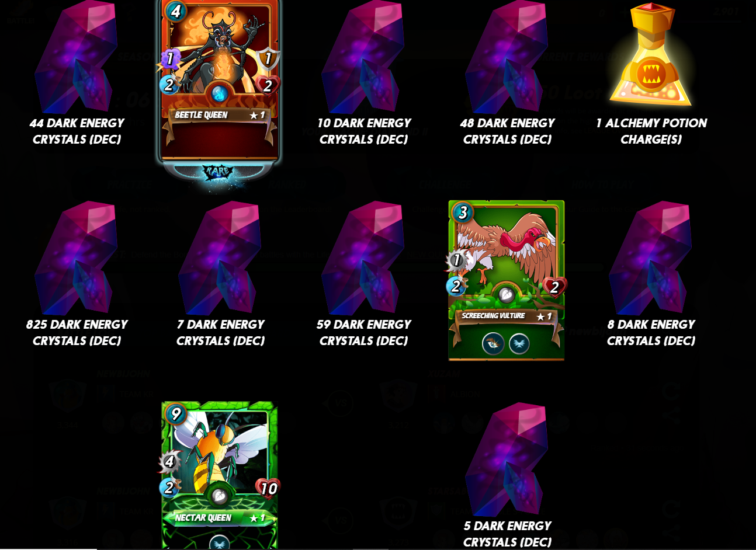Open the Screeching Vulture card

click(x=507, y=280)
